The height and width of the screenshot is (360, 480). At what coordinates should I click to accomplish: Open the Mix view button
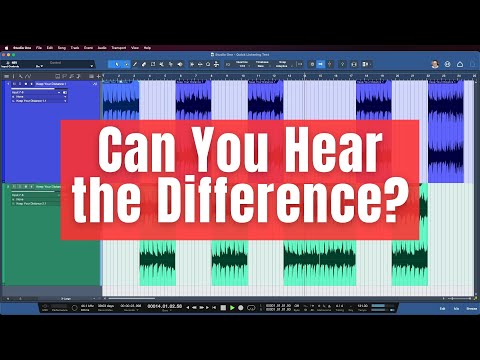point(456,309)
